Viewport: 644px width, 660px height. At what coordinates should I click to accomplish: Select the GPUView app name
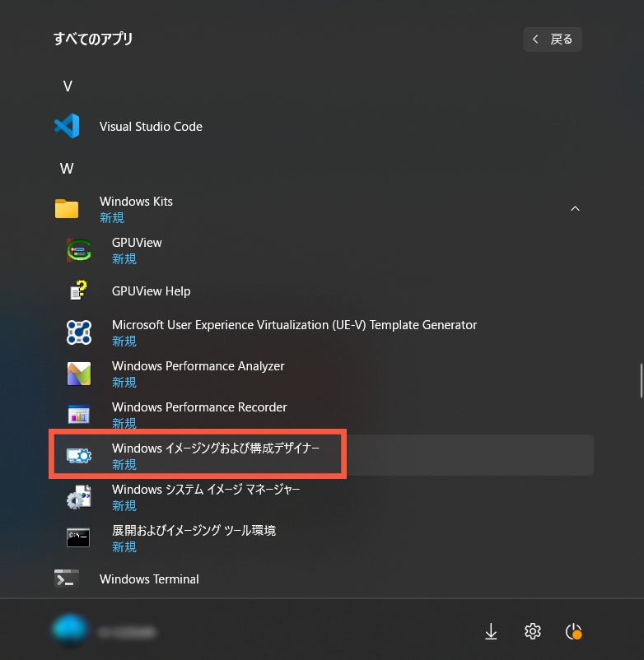point(137,243)
